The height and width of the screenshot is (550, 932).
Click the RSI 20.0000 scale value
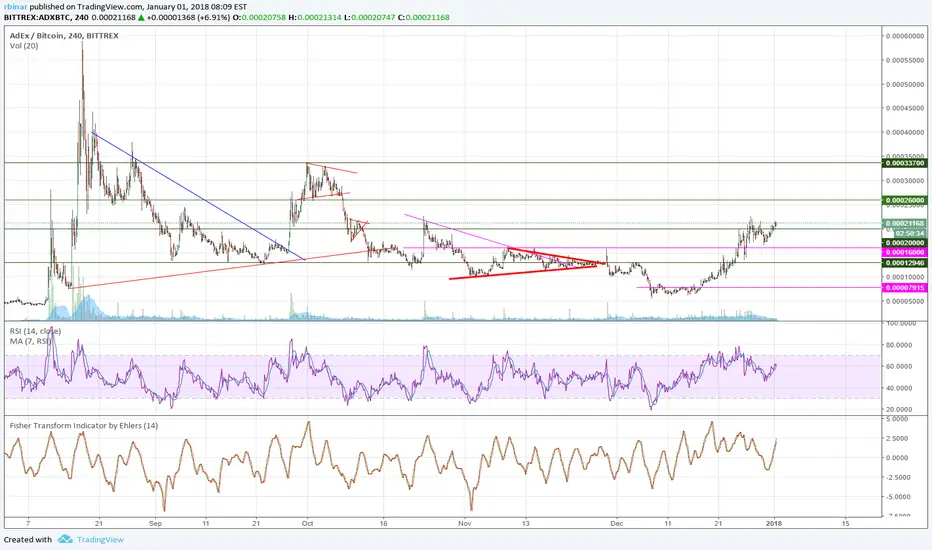pos(899,409)
